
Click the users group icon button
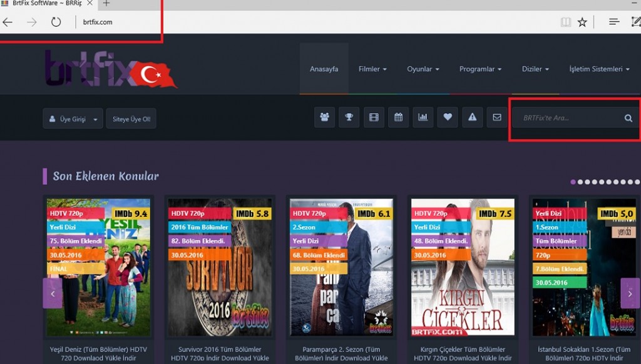(x=324, y=118)
